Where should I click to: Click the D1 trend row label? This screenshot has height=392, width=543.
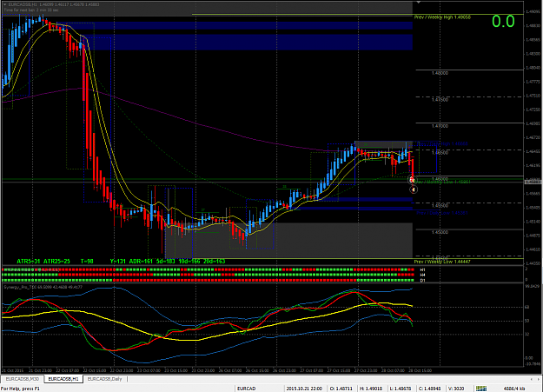422,281
